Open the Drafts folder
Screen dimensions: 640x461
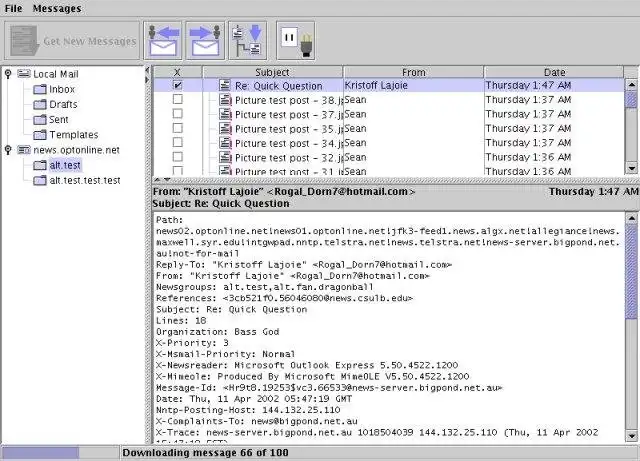pos(63,104)
